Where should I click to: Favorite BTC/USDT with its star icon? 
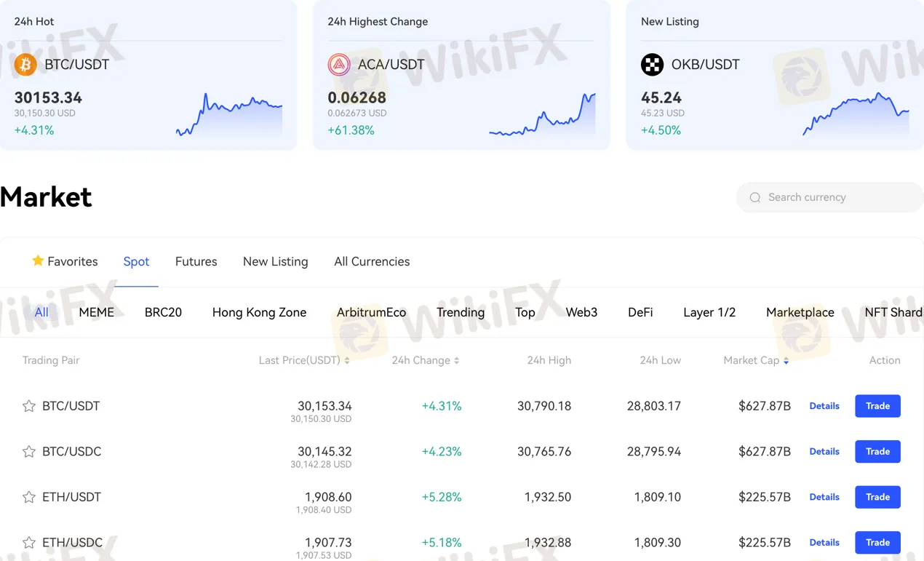(x=29, y=406)
